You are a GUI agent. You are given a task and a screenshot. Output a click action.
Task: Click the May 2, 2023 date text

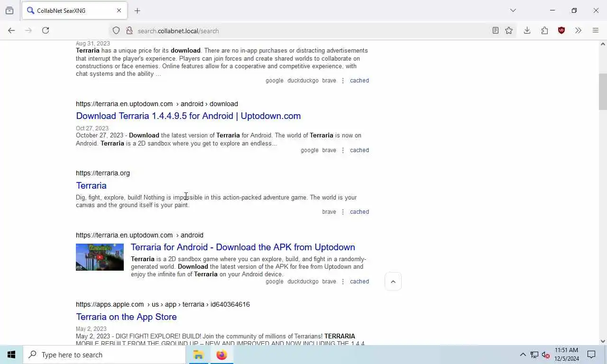pos(91,329)
